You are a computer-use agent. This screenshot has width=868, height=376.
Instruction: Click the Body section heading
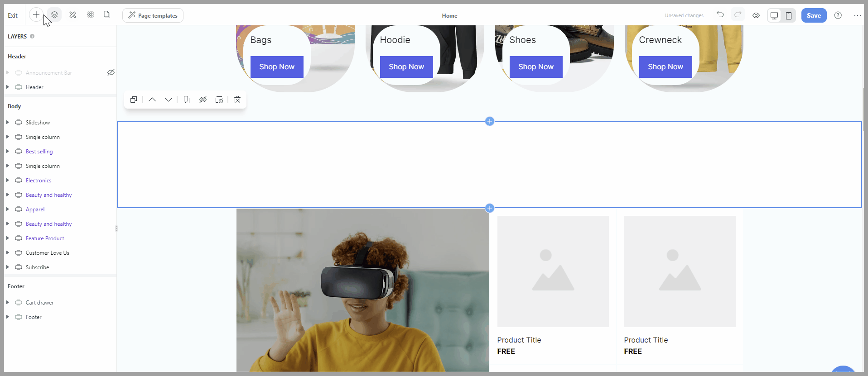(14, 106)
